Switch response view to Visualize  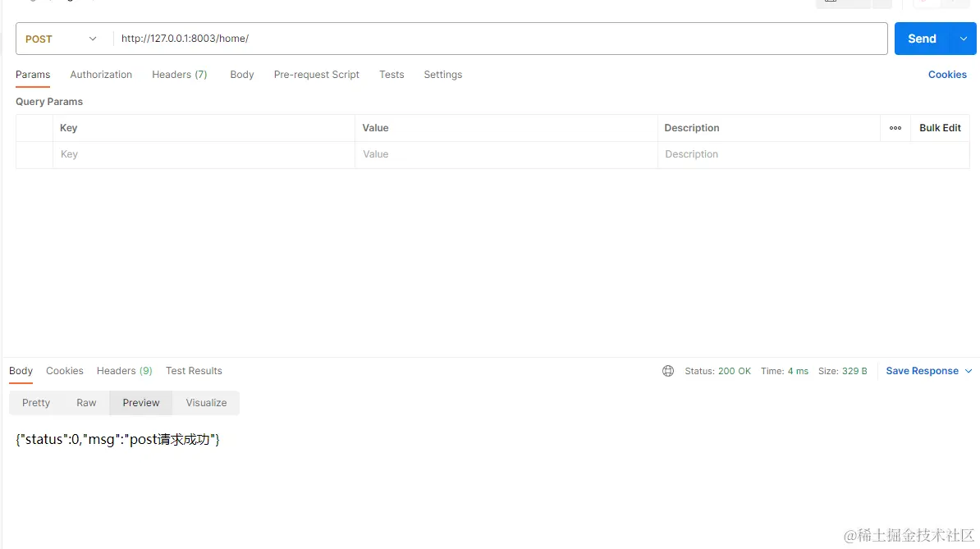tap(206, 403)
